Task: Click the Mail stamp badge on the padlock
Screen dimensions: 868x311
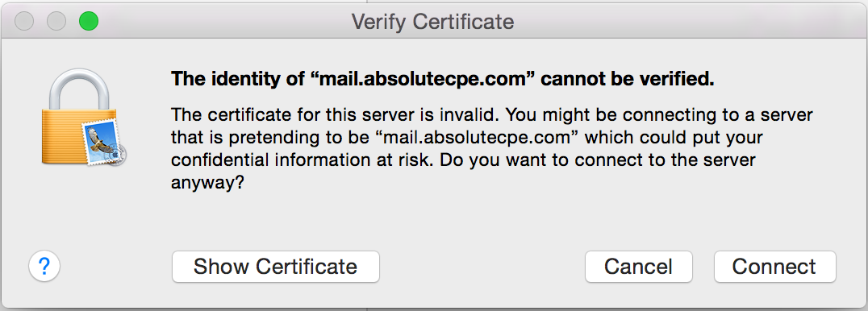Action: pyautogui.click(x=103, y=143)
